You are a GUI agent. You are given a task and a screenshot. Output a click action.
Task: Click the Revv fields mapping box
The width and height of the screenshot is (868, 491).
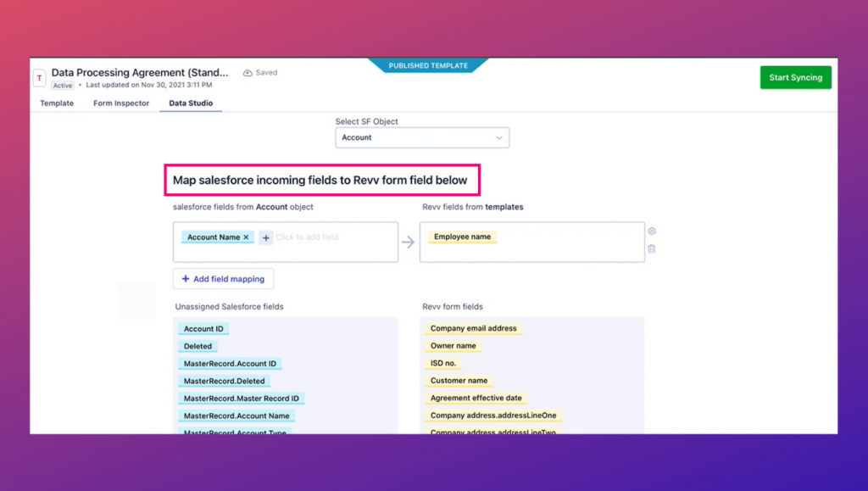[532, 242]
